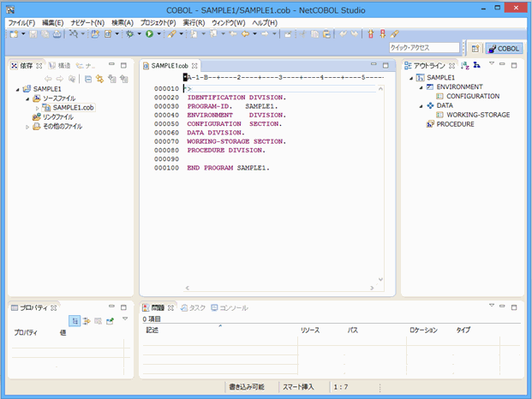
Task: Run the program with green play icon
Action: [149, 34]
